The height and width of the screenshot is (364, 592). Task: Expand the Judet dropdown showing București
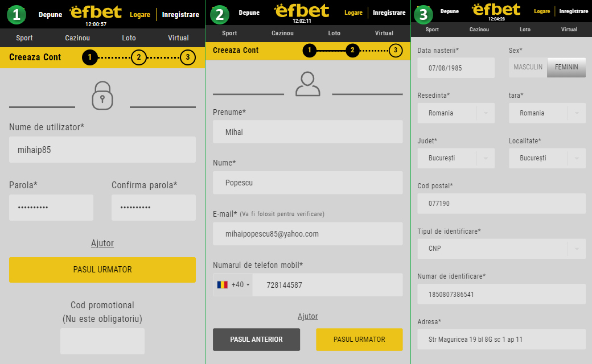pos(456,158)
